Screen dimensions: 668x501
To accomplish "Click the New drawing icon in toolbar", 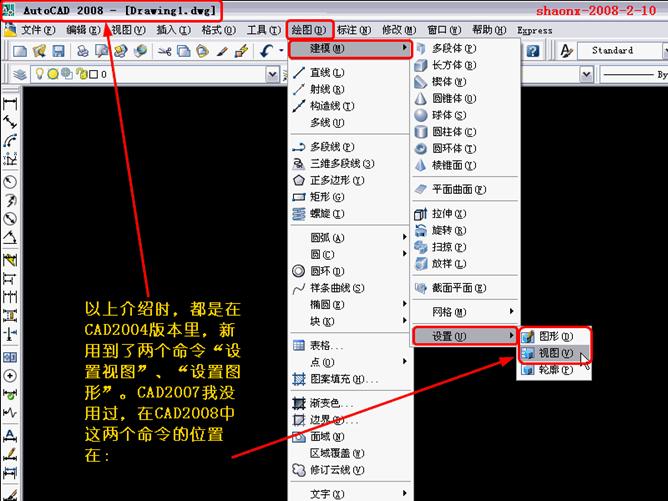I will [20, 51].
